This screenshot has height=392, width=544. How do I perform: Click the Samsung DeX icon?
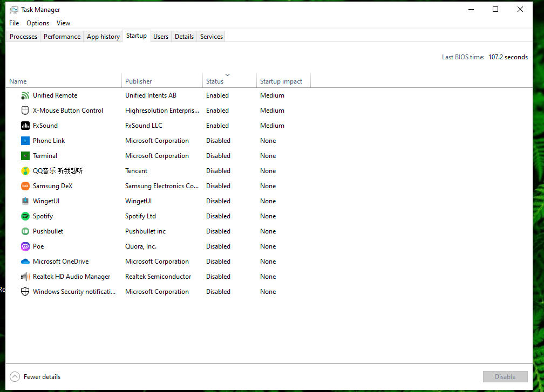25,186
